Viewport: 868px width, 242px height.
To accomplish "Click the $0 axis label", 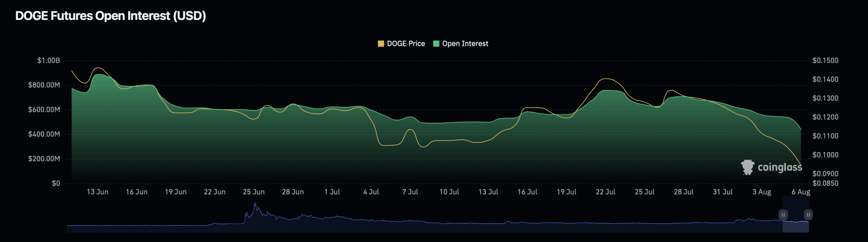I will 56,183.
